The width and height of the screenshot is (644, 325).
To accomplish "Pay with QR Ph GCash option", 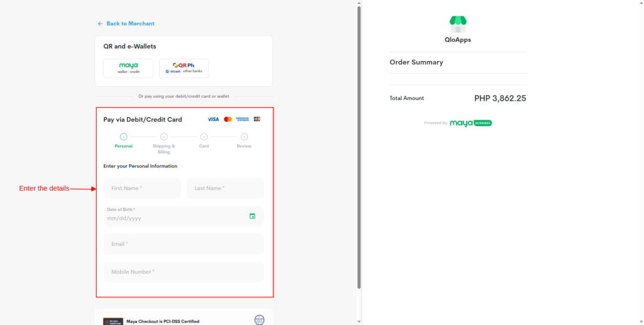I will pos(184,68).
